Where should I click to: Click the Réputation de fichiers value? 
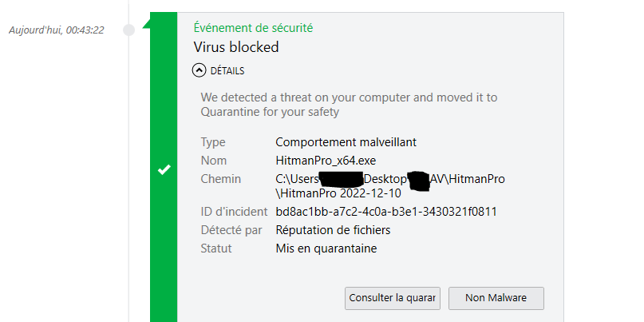coord(333,230)
